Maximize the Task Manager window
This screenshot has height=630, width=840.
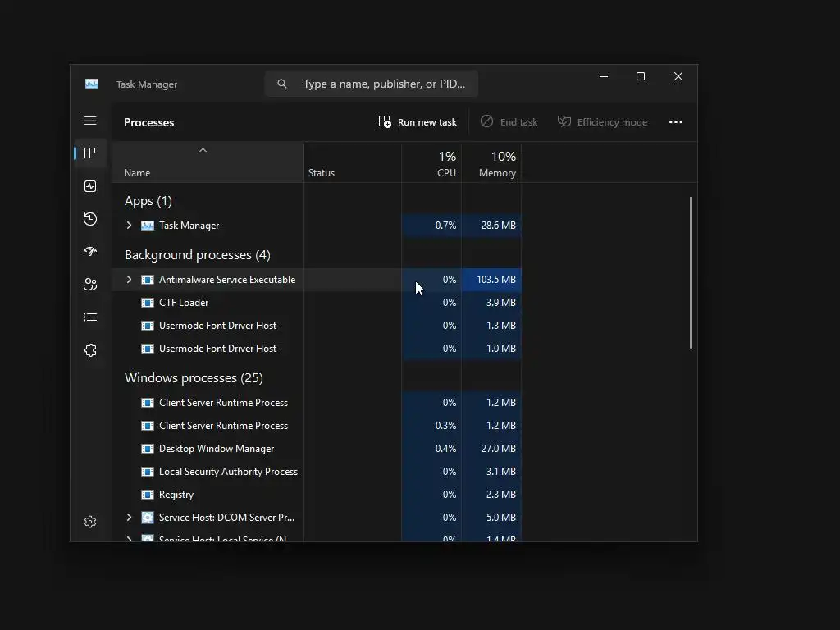click(640, 76)
